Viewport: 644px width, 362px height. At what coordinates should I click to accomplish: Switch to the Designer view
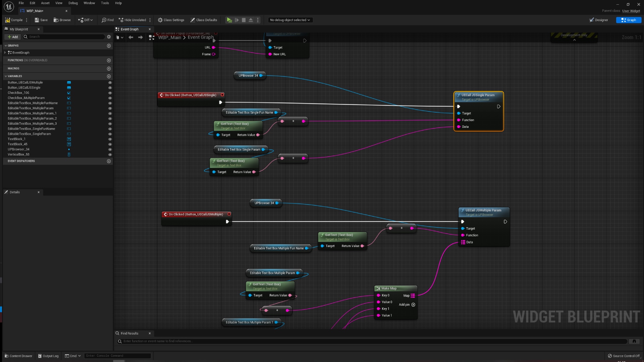click(x=598, y=20)
